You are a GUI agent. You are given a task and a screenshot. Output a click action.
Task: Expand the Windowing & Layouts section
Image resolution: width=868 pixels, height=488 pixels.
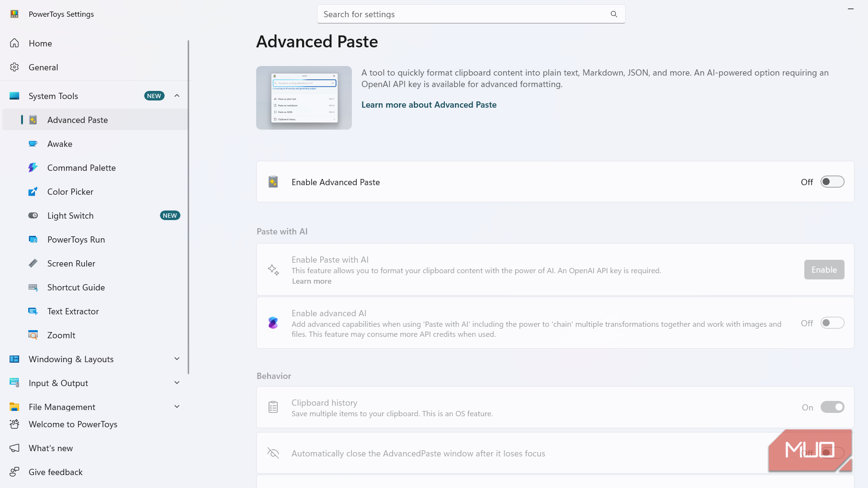177,359
